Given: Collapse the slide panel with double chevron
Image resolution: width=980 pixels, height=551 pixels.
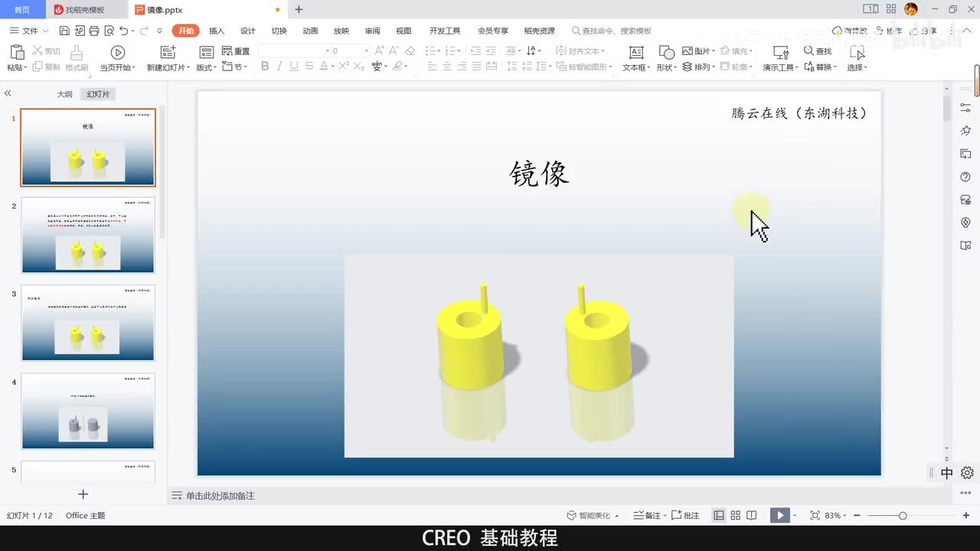Looking at the screenshot, I should pos(8,93).
